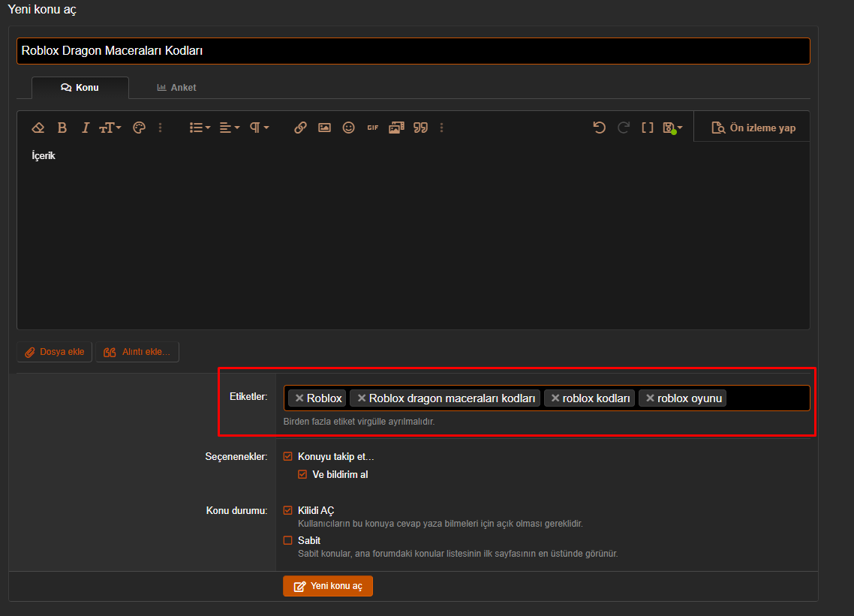This screenshot has width=854, height=616.
Task: Switch to the Anket tab
Action: [176, 88]
